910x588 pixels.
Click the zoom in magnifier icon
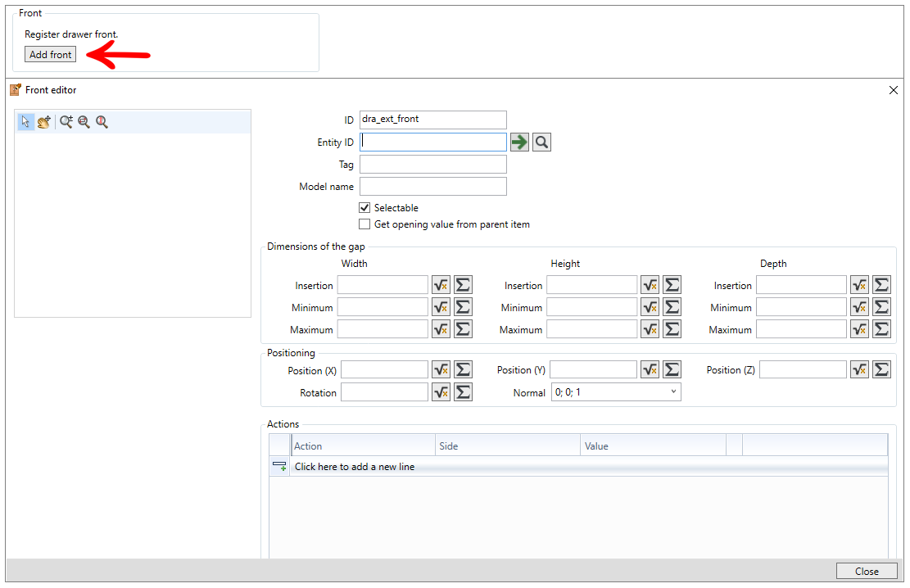tap(66, 122)
